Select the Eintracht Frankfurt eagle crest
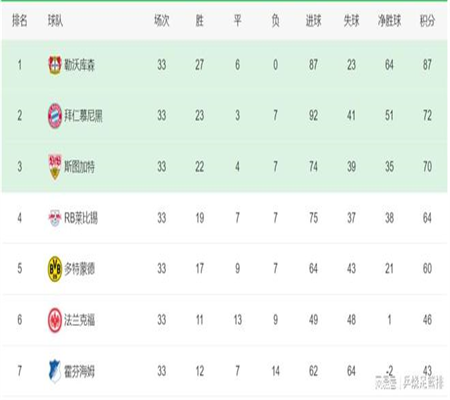 pyautogui.click(x=55, y=320)
